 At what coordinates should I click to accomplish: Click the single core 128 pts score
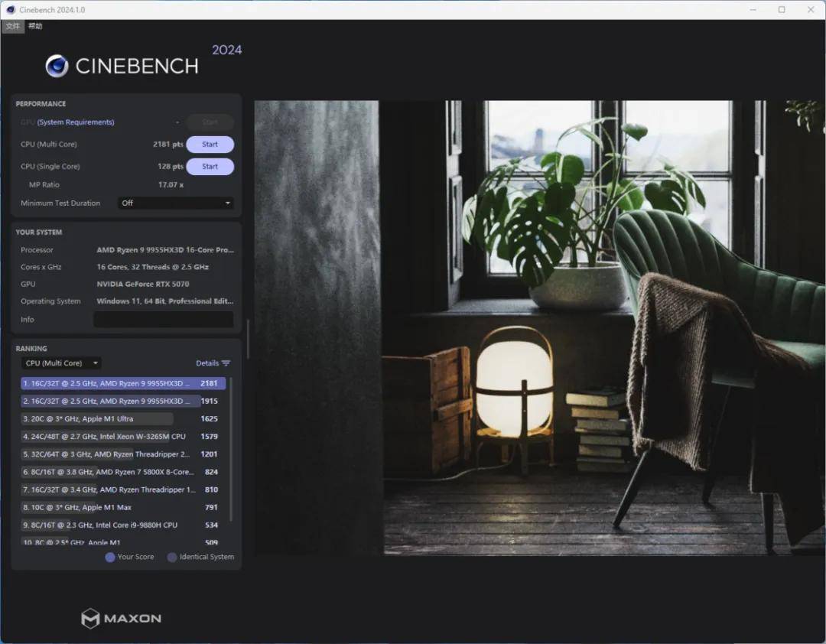(171, 167)
